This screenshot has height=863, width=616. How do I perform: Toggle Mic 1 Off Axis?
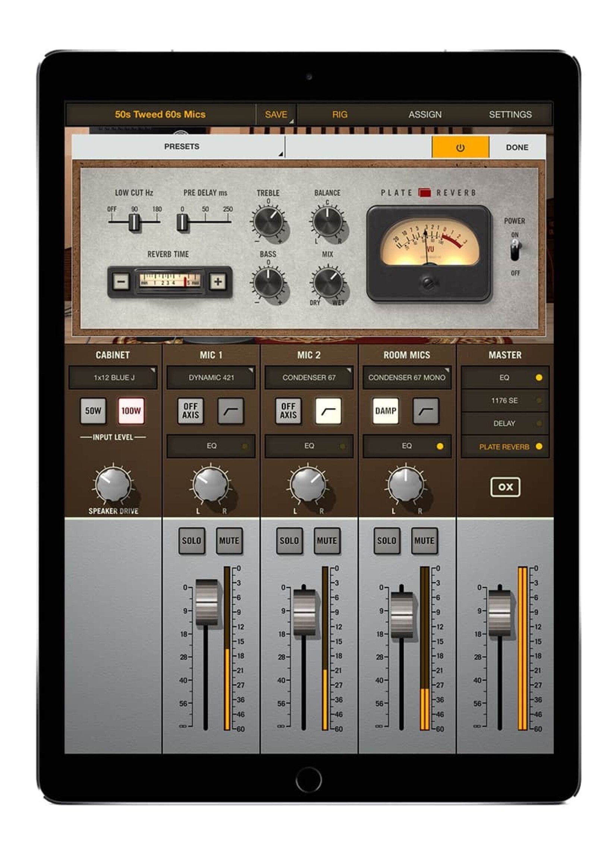point(191,411)
